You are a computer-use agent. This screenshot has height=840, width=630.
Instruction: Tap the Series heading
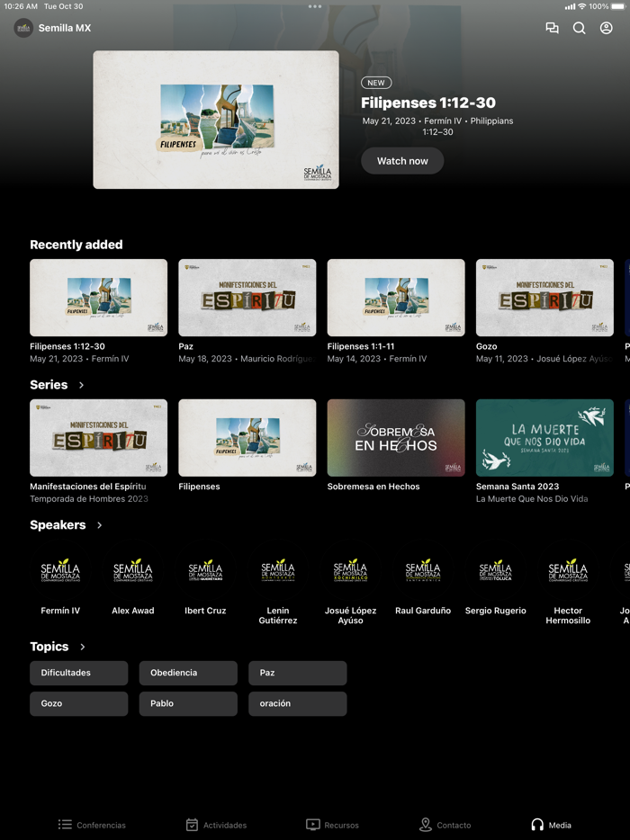49,385
